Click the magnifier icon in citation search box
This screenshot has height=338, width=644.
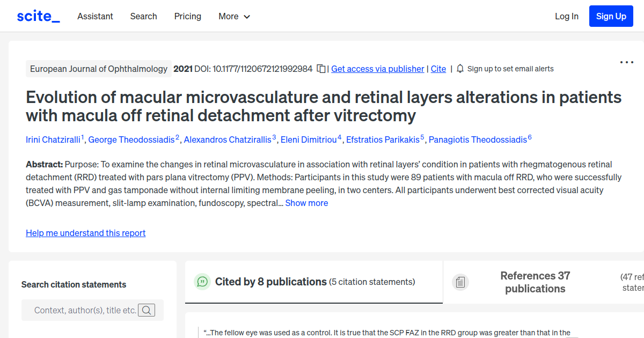click(x=147, y=310)
